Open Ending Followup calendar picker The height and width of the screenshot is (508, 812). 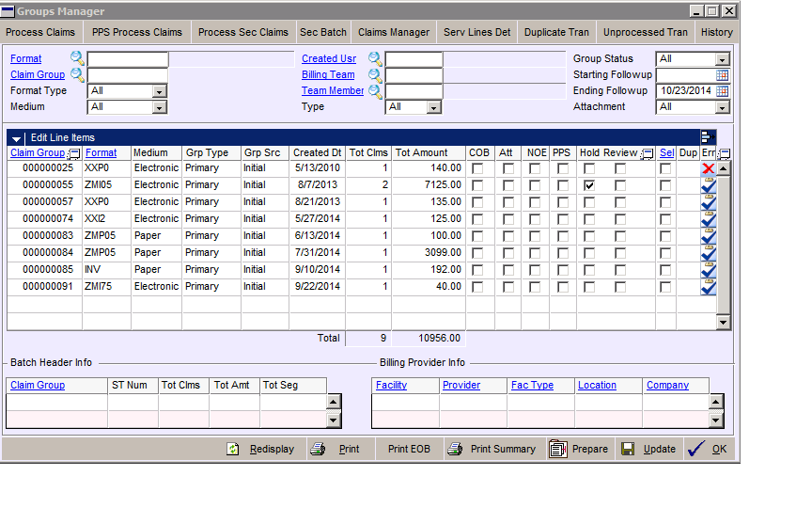click(x=722, y=91)
